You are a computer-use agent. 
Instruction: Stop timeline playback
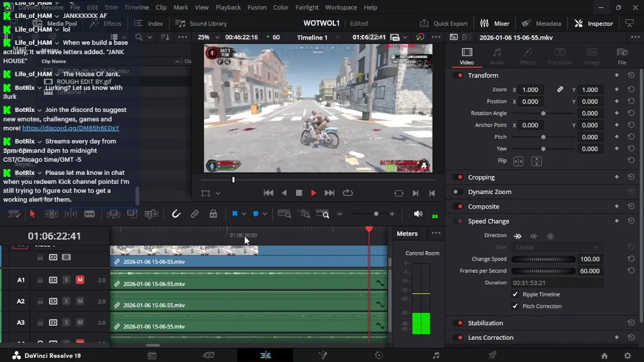[x=299, y=193]
